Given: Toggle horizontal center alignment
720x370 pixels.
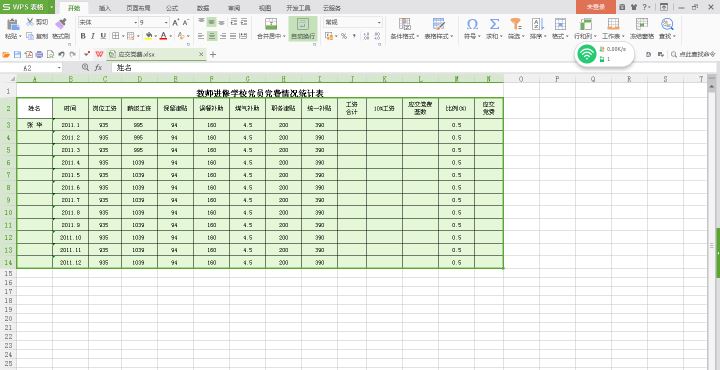Looking at the screenshot, I should (211, 36).
